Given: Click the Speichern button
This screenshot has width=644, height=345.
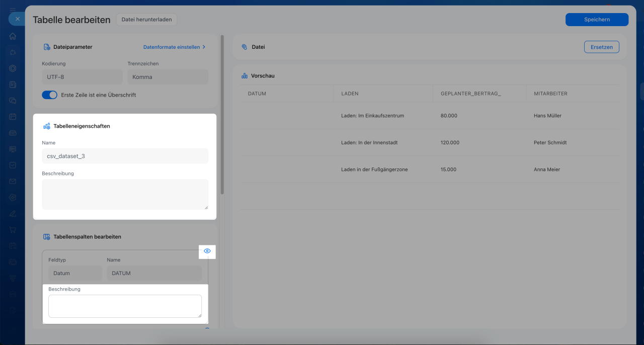Looking at the screenshot, I should tap(597, 20).
